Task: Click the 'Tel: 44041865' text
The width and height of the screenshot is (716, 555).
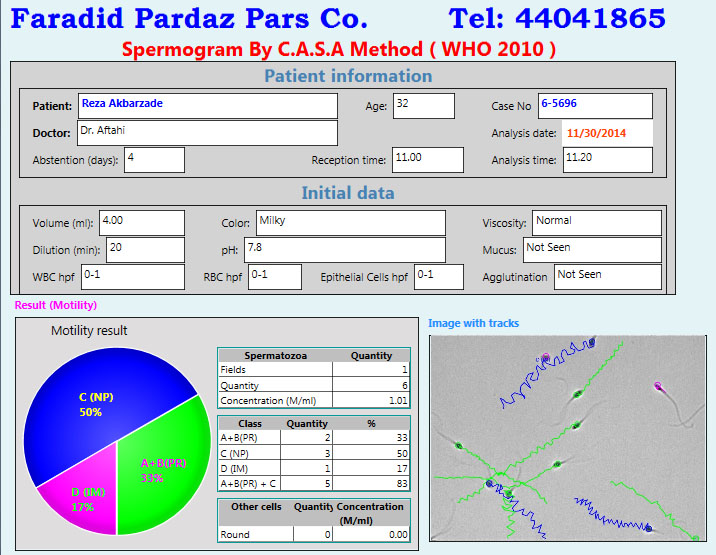Action: point(557,19)
